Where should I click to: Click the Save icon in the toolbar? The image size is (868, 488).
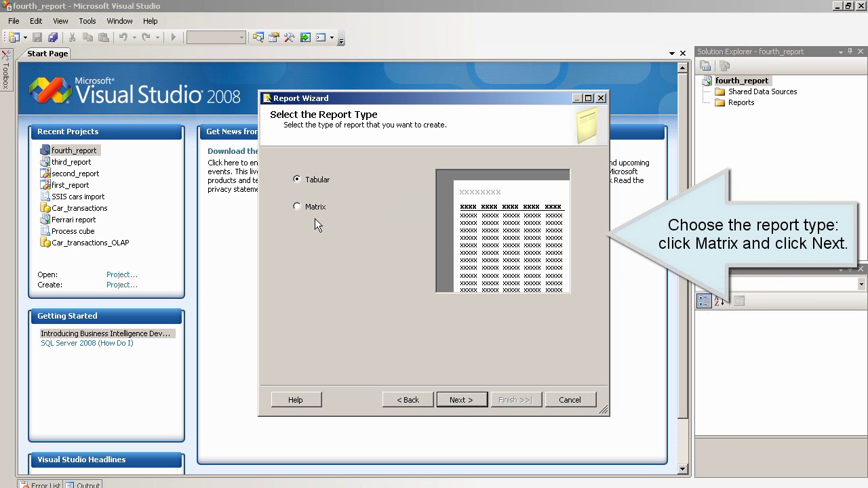(37, 38)
